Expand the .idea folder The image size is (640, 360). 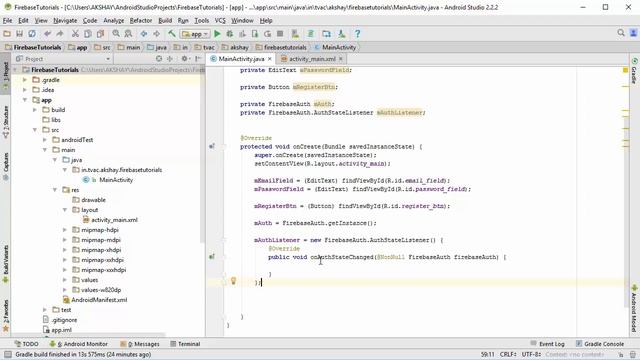point(25,90)
